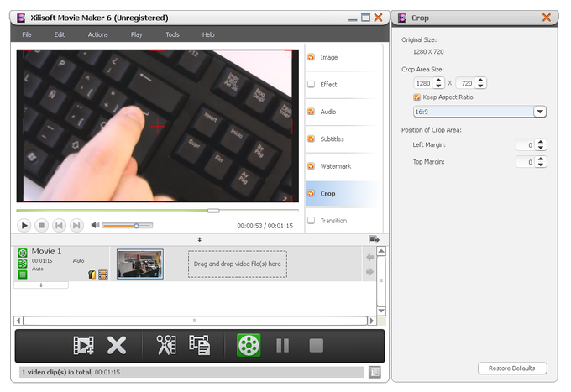Open the Play menu
This screenshot has height=392, width=571.
137,34
